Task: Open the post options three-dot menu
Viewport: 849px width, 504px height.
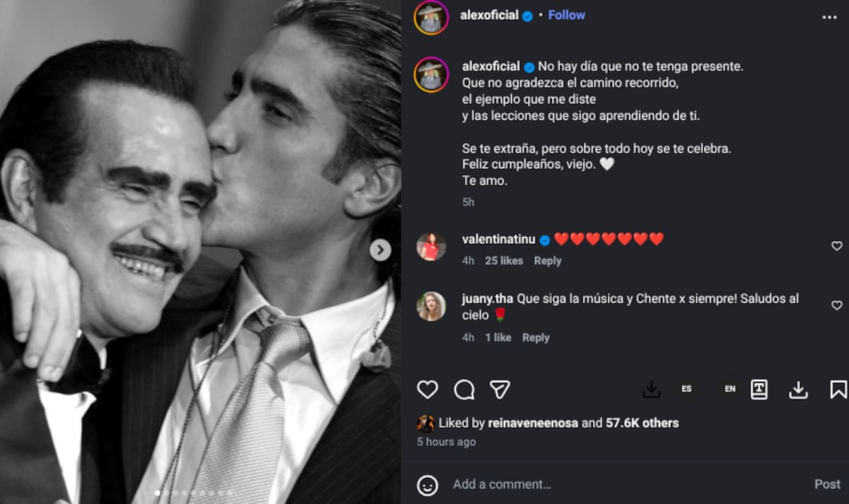Action: (x=835, y=15)
